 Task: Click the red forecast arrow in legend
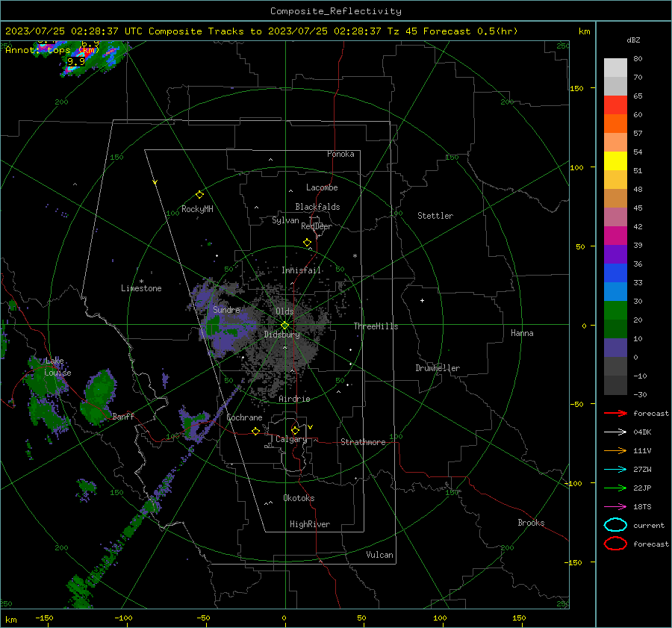pos(615,413)
